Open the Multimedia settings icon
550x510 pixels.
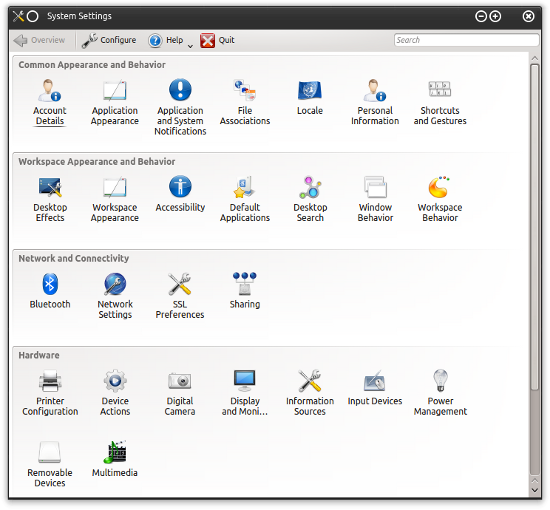pyautogui.click(x=115, y=459)
